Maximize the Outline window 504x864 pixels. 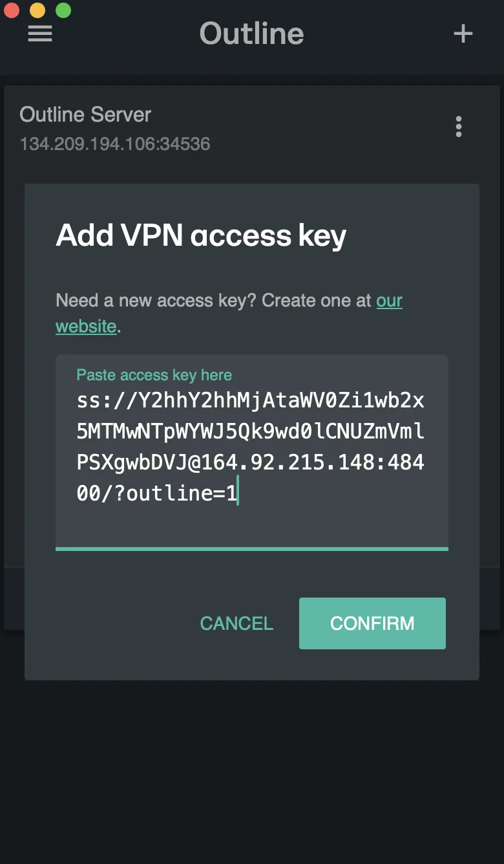63,10
